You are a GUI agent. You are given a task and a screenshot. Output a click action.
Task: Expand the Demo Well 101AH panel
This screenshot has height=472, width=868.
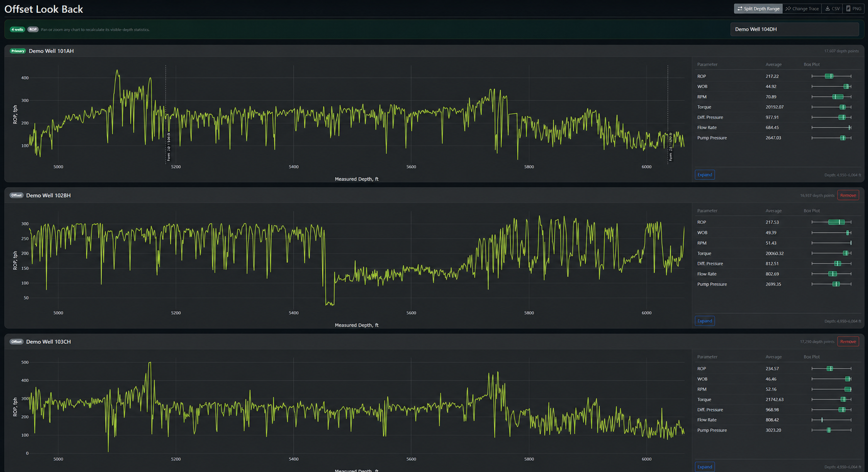705,175
